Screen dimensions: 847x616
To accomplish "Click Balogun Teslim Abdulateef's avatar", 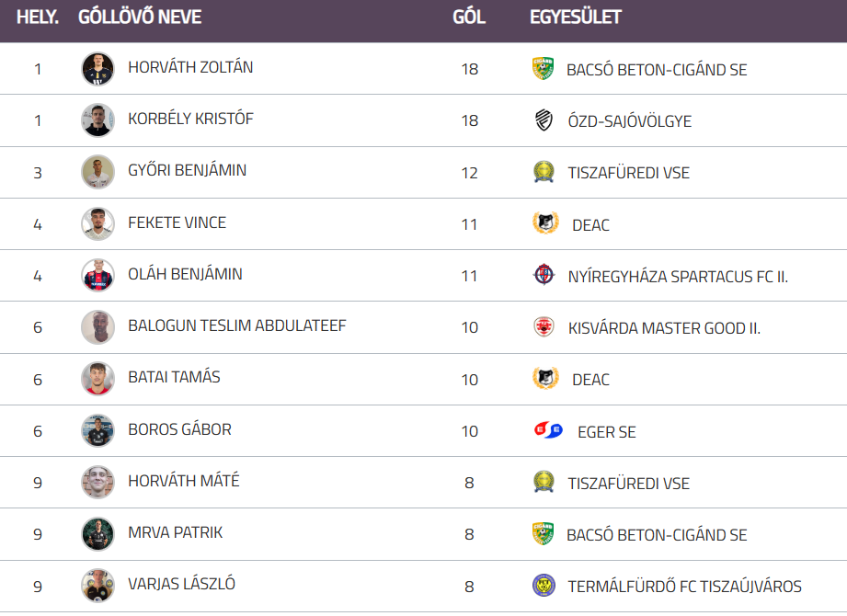I will point(97,326).
